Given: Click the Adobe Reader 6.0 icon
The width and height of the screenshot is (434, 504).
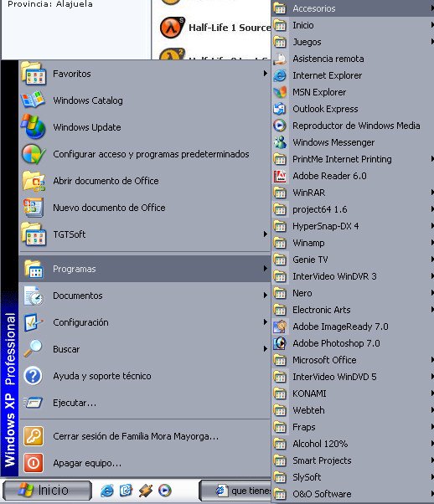Looking at the screenshot, I should coord(280,176).
